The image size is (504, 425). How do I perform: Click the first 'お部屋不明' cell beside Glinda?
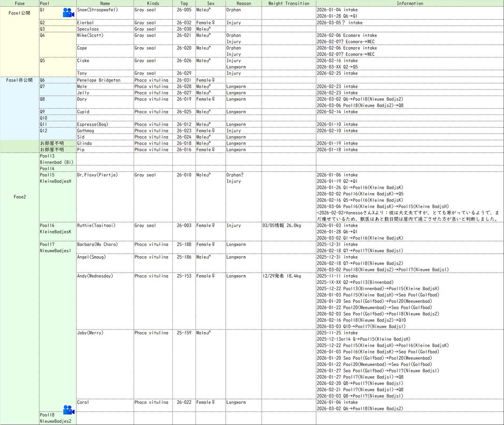click(58, 143)
